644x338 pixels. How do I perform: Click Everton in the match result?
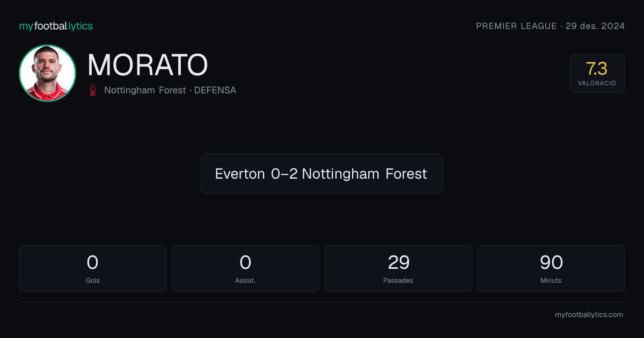pyautogui.click(x=240, y=174)
